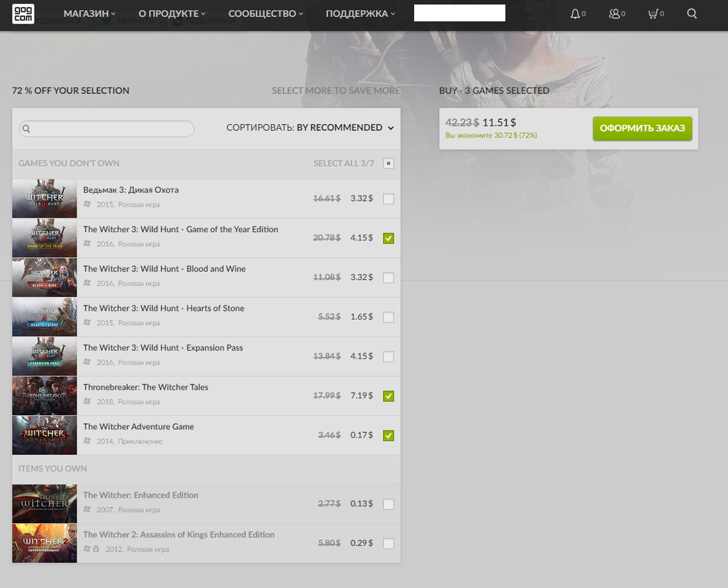Click the magnifier icon in the games filter box
Screen dimensions: 728x588
pyautogui.click(x=26, y=129)
